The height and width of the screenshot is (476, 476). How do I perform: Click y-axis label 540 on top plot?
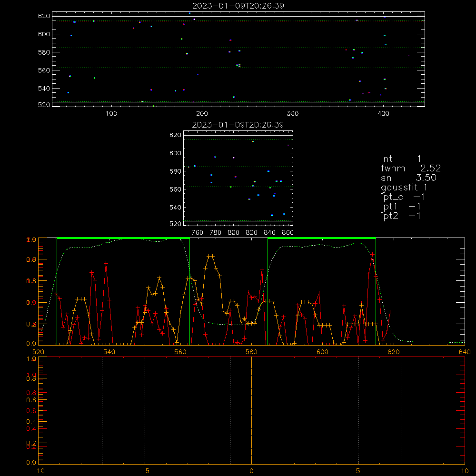point(44,89)
